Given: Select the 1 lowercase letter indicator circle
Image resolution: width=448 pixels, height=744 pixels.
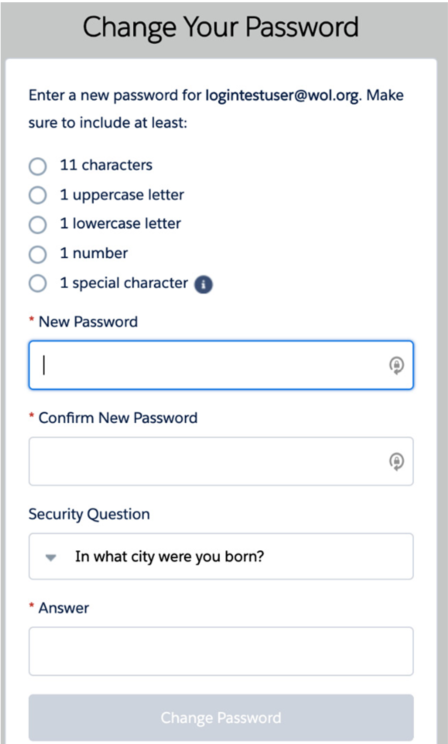Looking at the screenshot, I should [38, 225].
